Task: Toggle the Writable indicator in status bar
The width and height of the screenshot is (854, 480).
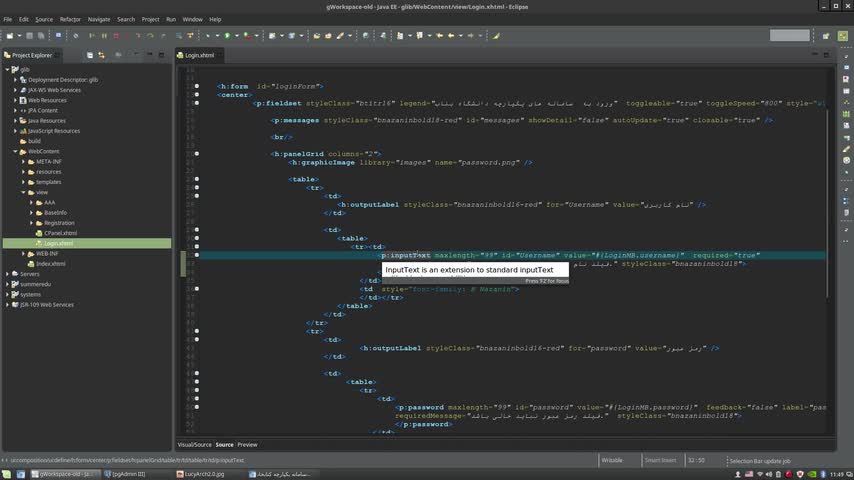Action: point(613,460)
